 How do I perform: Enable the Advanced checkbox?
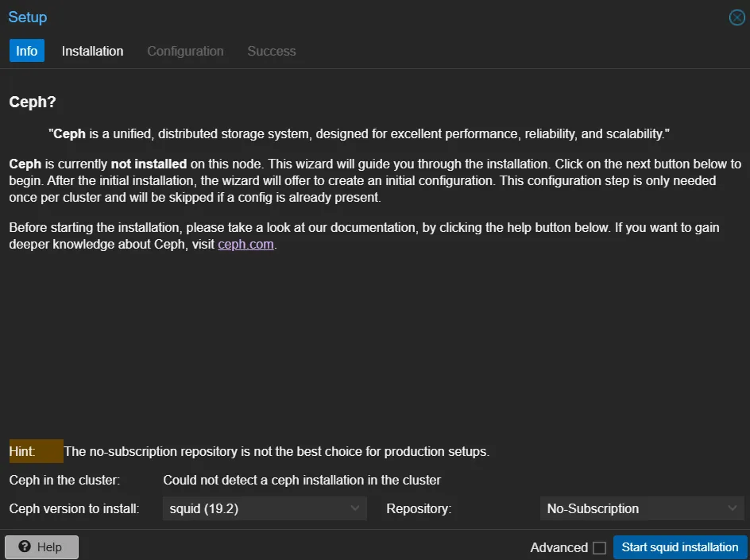tap(599, 547)
